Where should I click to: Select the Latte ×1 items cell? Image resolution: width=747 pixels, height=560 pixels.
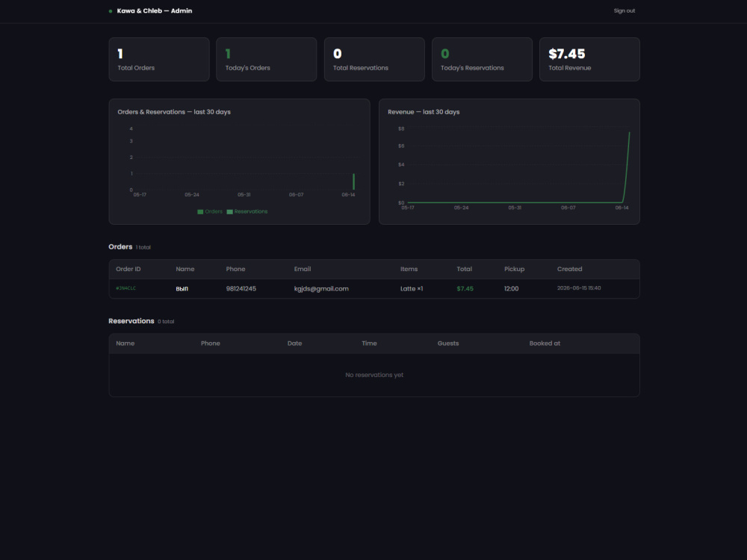[411, 288]
